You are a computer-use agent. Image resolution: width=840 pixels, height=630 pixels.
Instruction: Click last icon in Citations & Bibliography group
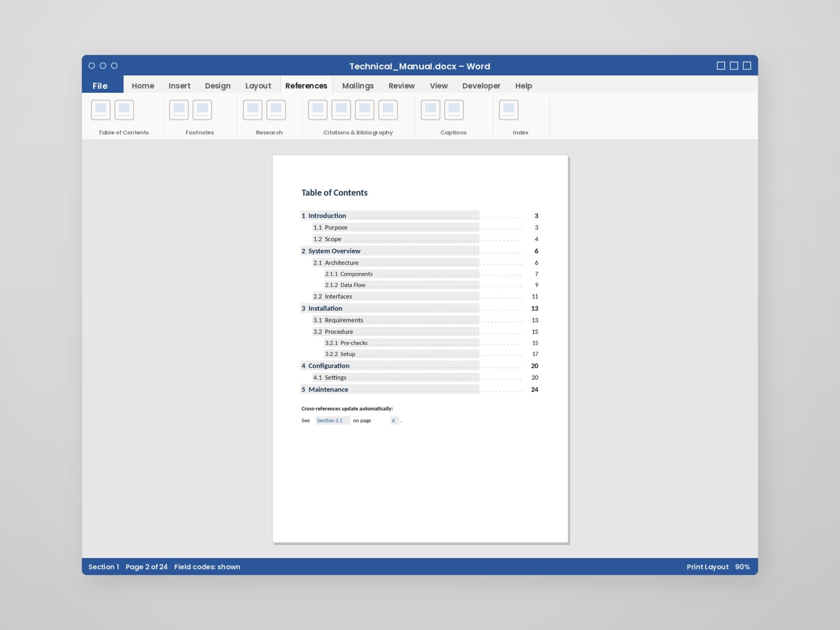pyautogui.click(x=388, y=110)
